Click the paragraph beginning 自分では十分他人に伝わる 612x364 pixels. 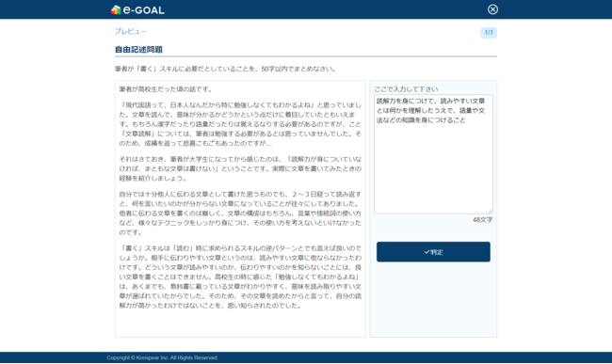coord(240,213)
